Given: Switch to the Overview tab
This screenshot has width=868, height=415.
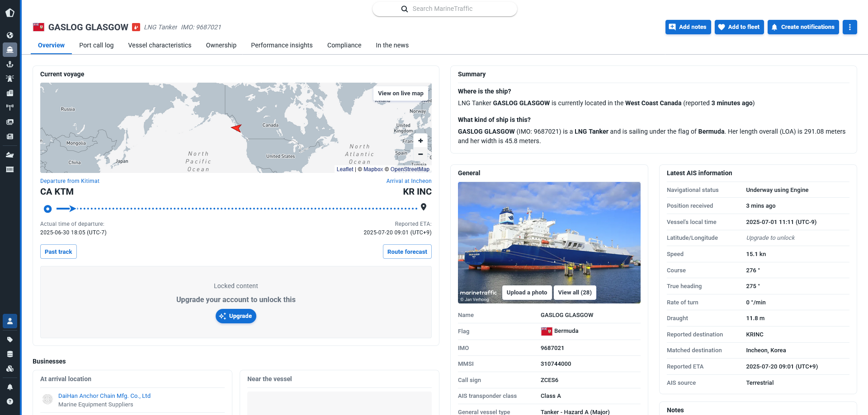Looking at the screenshot, I should tap(51, 45).
